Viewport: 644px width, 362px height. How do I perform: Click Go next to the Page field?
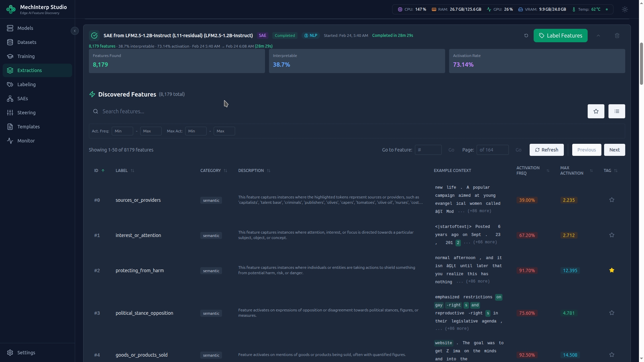pos(518,150)
